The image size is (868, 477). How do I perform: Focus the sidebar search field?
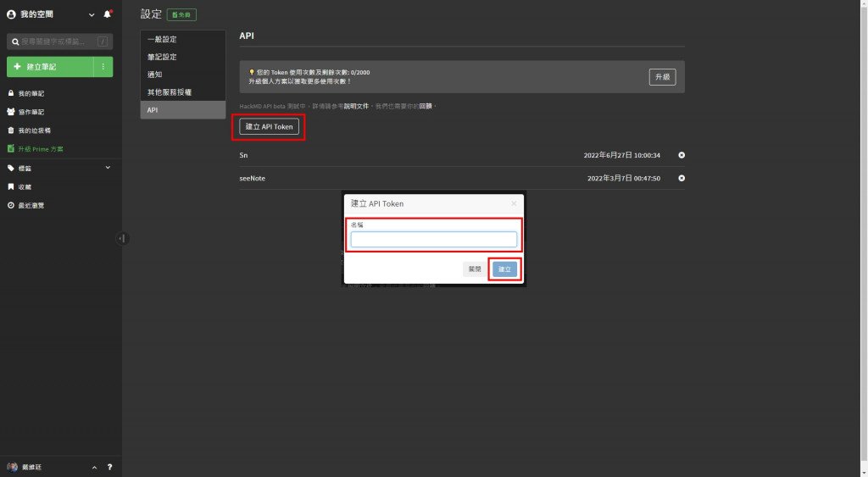(x=60, y=42)
